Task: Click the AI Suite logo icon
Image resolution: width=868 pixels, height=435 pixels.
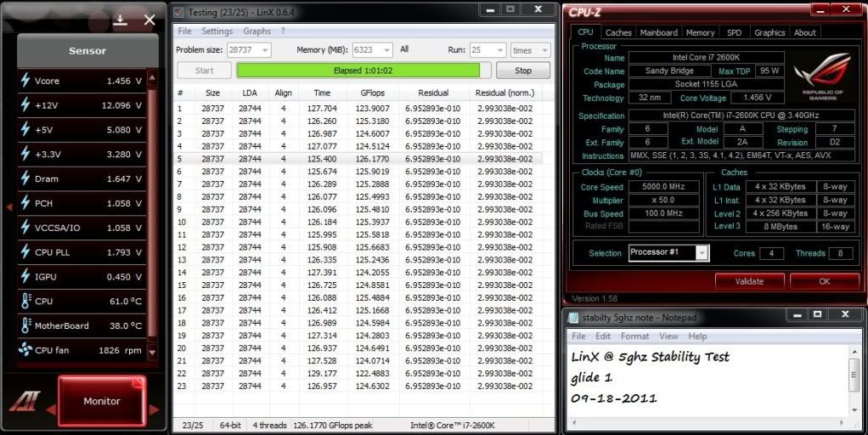Action: 25,403
